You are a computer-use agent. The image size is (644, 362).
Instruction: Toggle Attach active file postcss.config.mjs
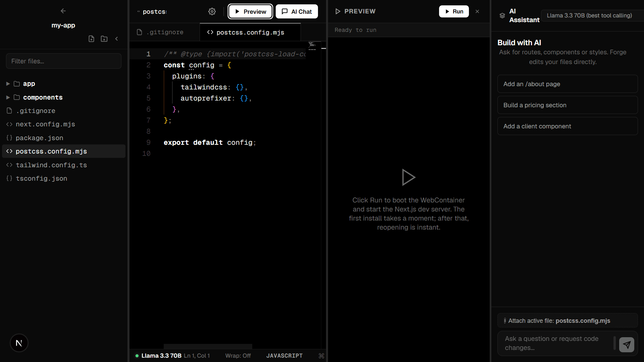(568, 320)
